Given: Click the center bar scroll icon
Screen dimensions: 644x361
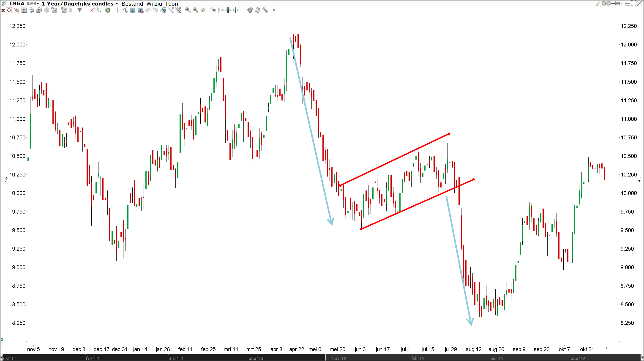Looking at the screenshot, I should (x=228, y=10).
